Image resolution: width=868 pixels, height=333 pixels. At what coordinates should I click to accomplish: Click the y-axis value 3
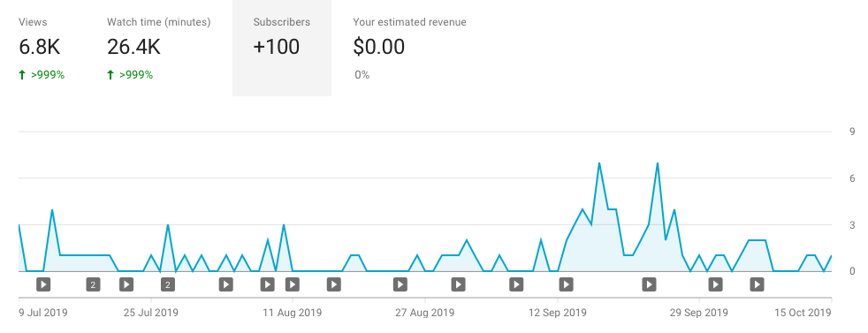point(852,225)
